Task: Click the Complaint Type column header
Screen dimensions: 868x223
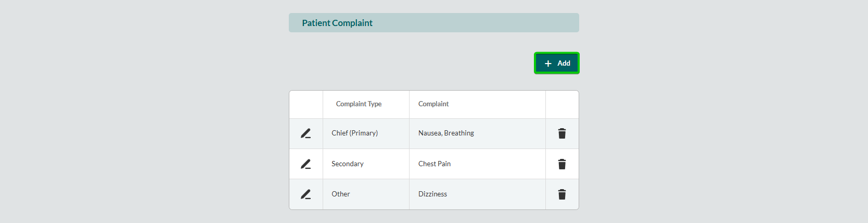Action: tap(359, 104)
